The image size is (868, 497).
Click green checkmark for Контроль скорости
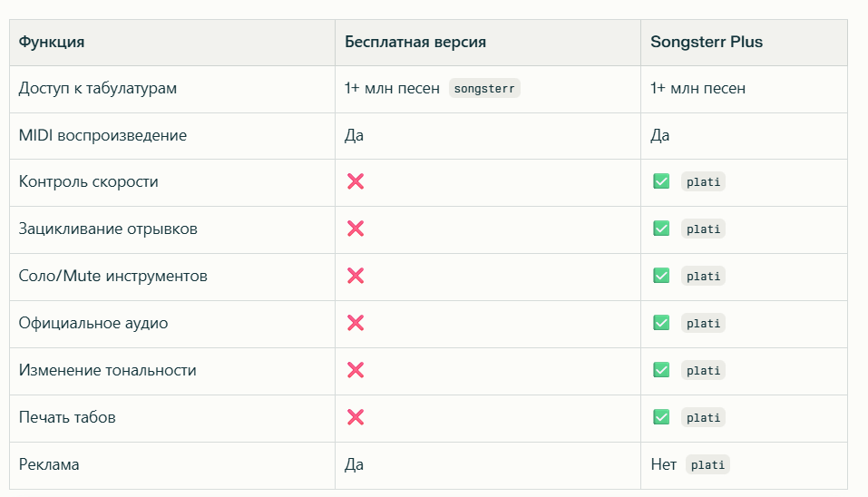(x=661, y=181)
